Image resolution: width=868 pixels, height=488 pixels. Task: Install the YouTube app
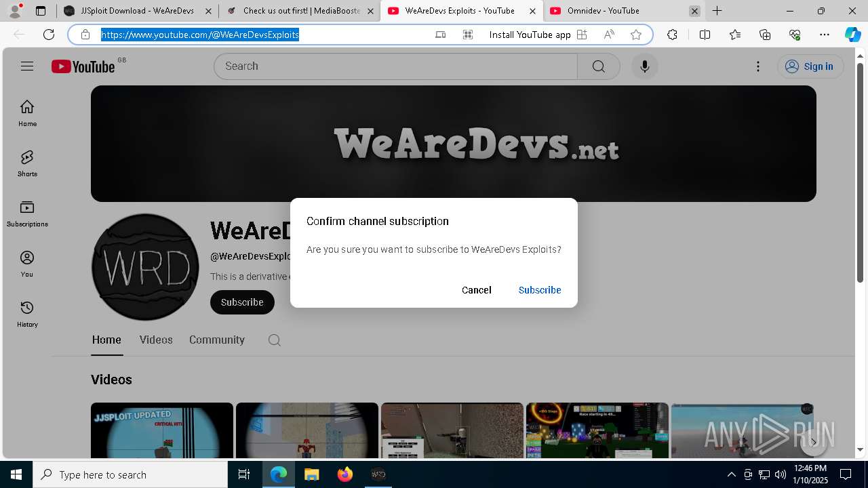pyautogui.click(x=538, y=35)
